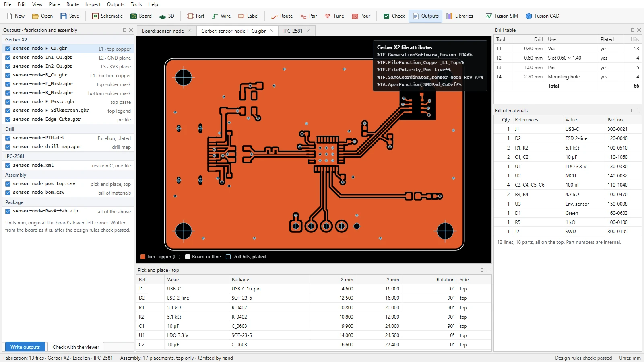Switch to the IPC-2581 tab
This screenshot has width=644, height=362.
click(x=293, y=31)
